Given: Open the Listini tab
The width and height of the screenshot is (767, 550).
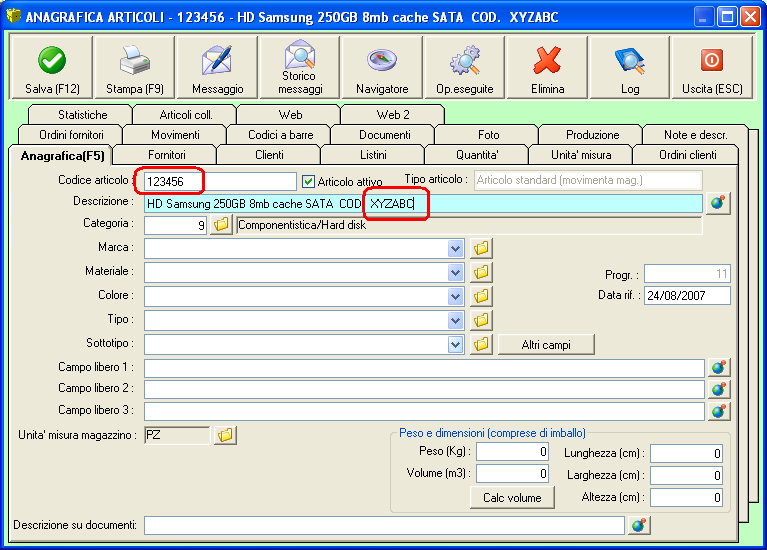Looking at the screenshot, I should tap(373, 155).
